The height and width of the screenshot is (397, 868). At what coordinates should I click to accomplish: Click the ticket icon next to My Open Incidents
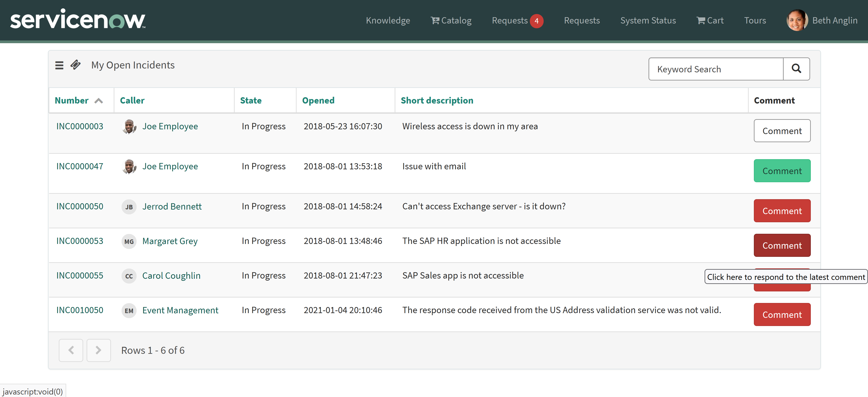[75, 65]
